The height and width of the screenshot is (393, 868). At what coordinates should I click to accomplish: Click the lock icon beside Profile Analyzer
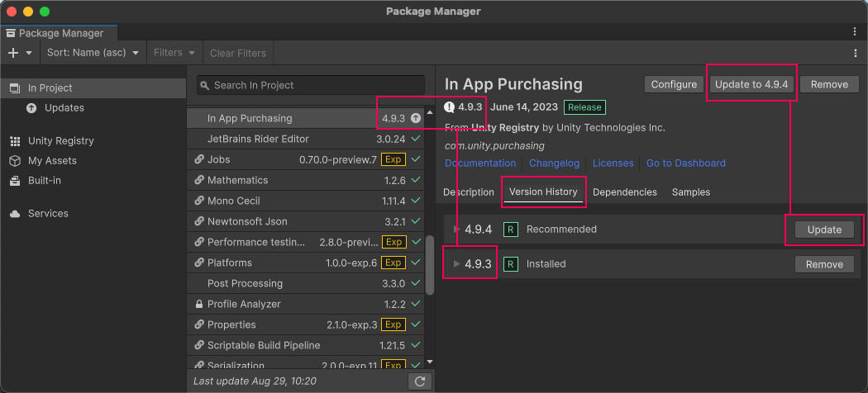pyautogui.click(x=198, y=304)
